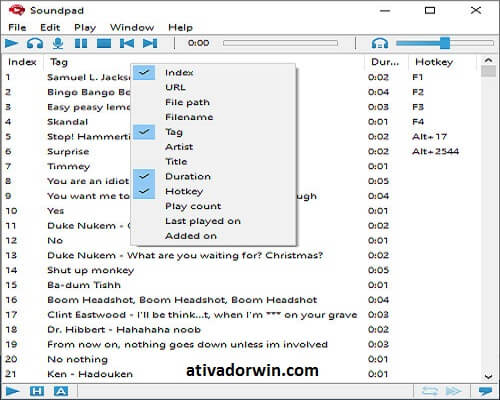Screen dimensions: 500x400
Task: Click the 0:00 playback time display
Action: pos(198,43)
